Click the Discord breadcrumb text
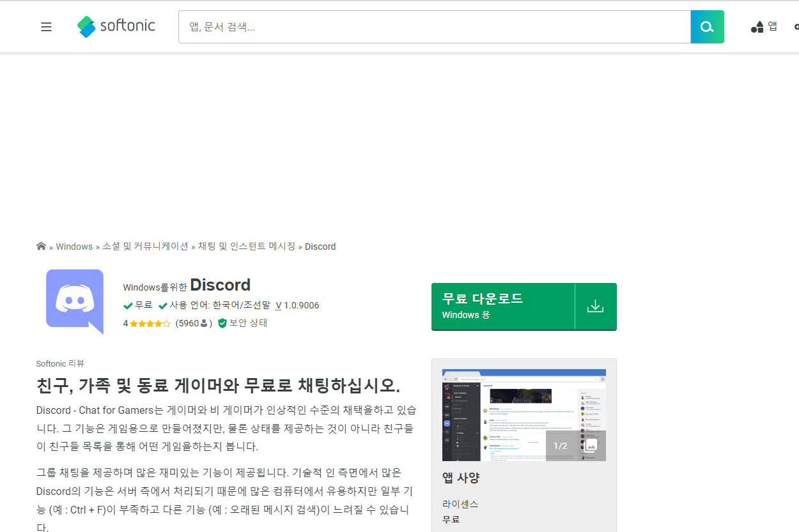The width and height of the screenshot is (799, 532). click(320, 247)
